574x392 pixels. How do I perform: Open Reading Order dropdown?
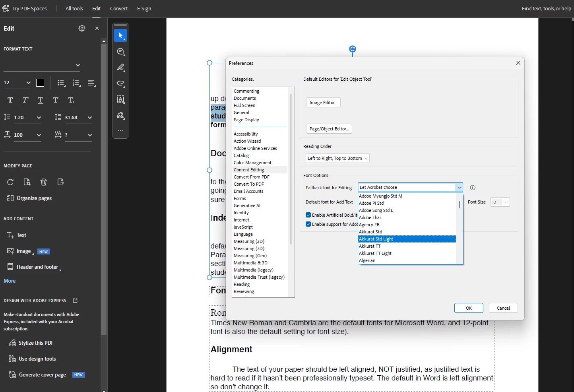[337, 158]
